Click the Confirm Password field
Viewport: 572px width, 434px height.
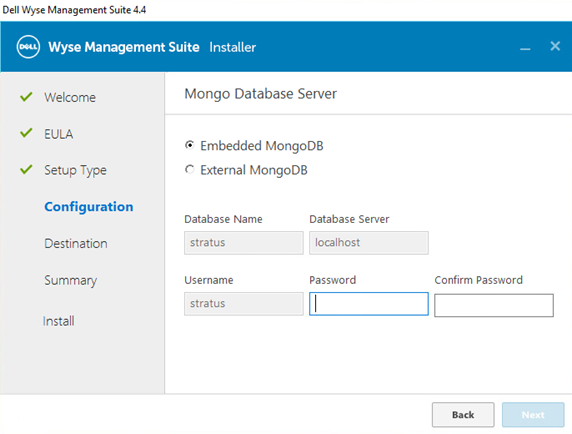click(494, 305)
